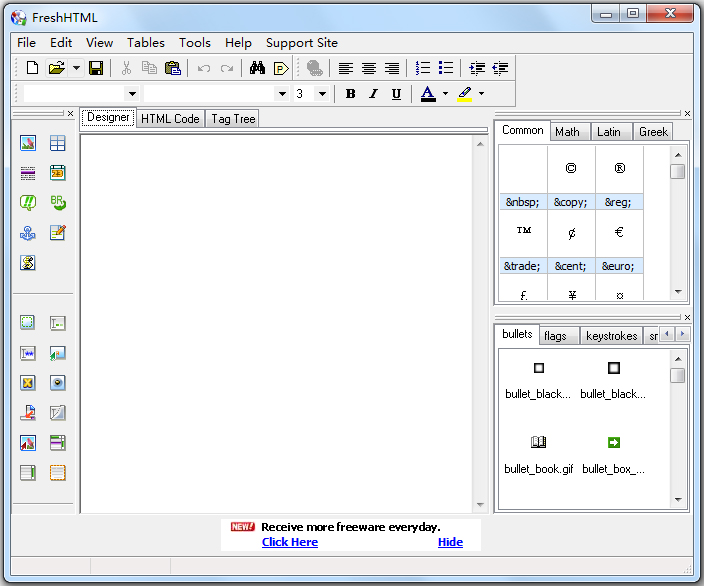Toggle Italic formatting
This screenshot has height=586, width=704.
point(373,94)
